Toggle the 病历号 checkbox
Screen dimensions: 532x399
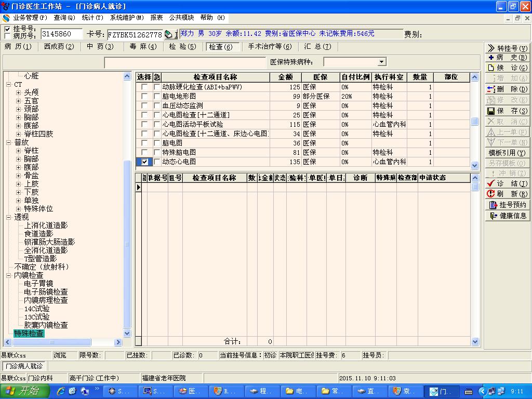pos(7,36)
